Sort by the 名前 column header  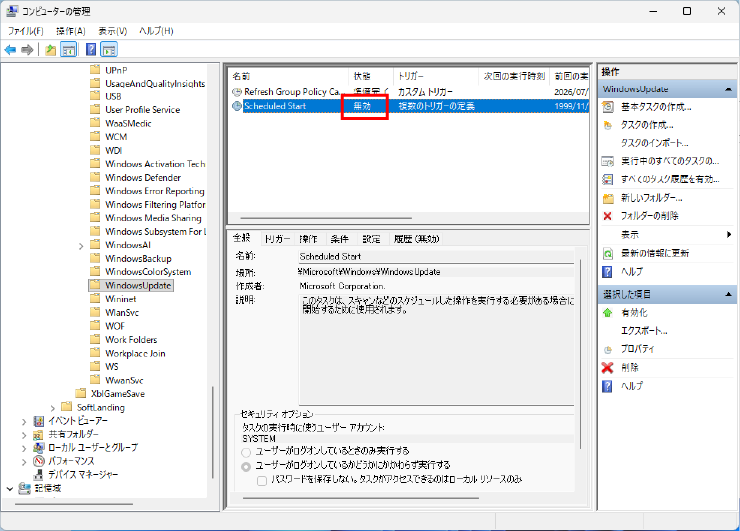(x=289, y=76)
